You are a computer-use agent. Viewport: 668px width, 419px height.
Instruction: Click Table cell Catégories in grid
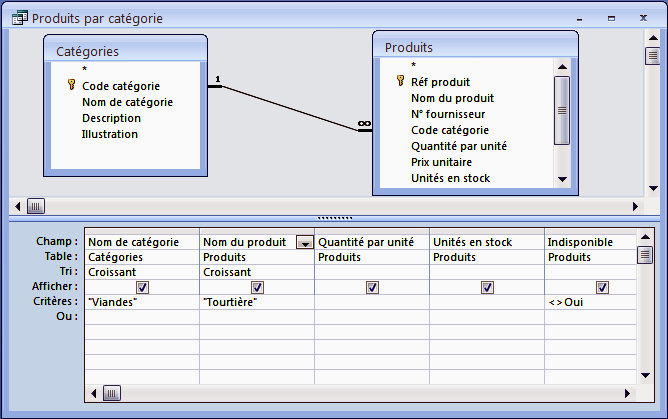pos(142,257)
